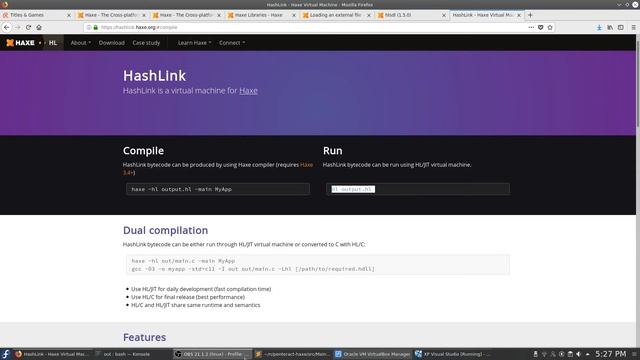Click the browser forward arrow

(x=18, y=27)
